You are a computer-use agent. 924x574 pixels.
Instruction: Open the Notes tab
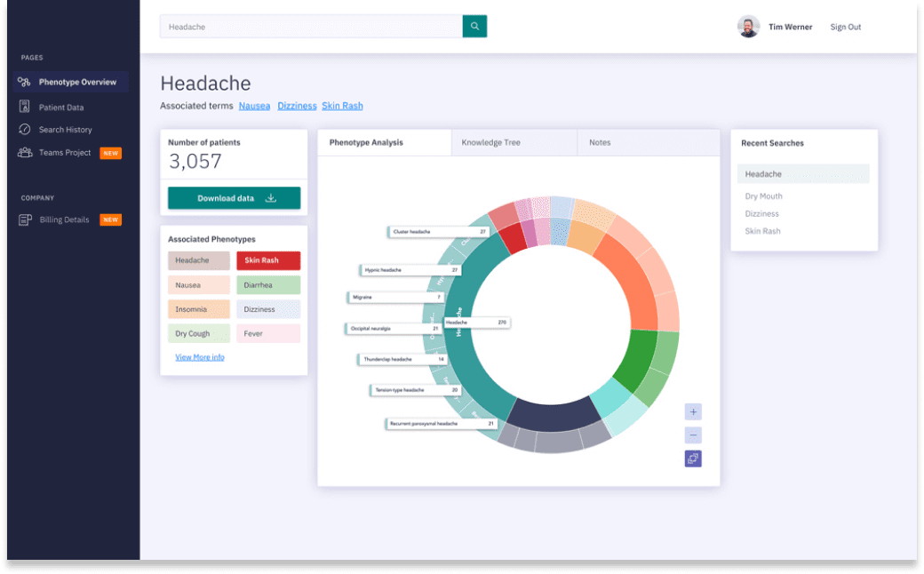(600, 142)
